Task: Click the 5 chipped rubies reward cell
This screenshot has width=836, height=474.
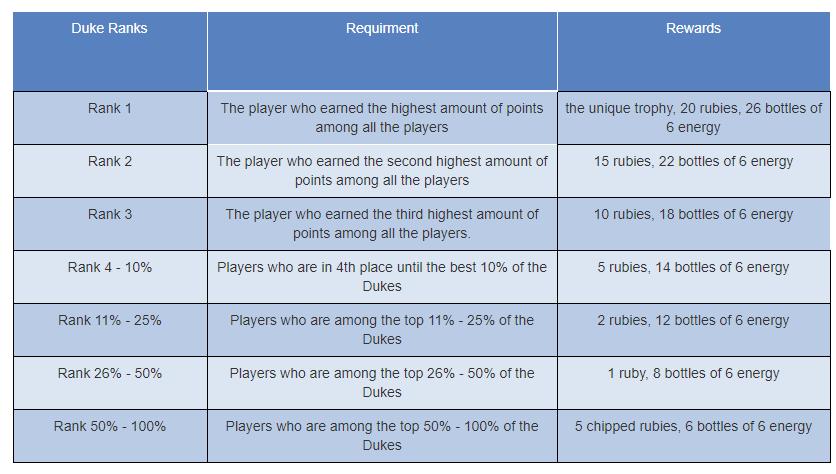Action: 694,436
